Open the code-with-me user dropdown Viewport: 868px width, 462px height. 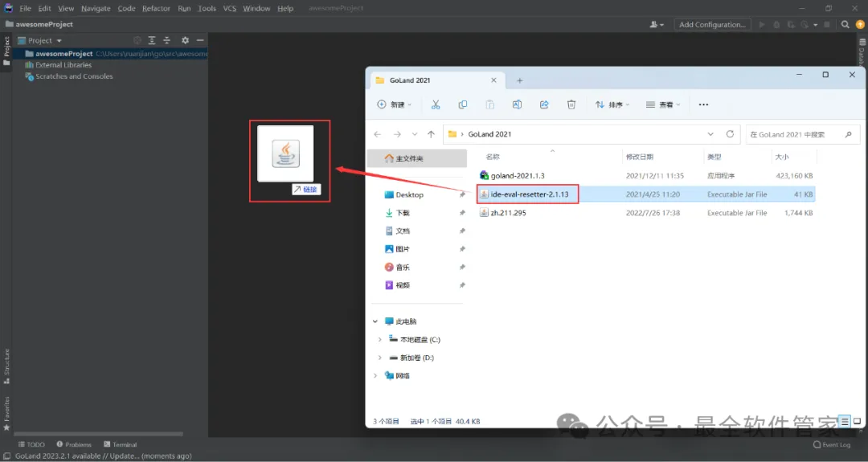coord(657,24)
